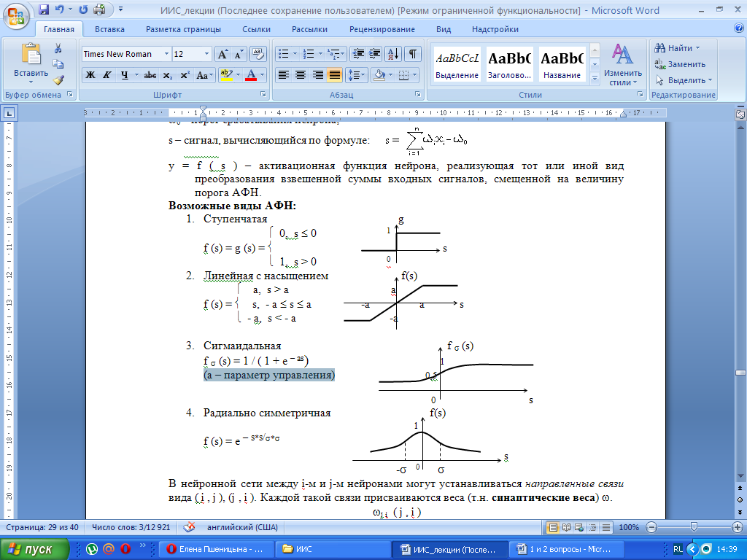The height and width of the screenshot is (560, 747).
Task: Toggle italic formatting (К)
Action: pos(107,75)
